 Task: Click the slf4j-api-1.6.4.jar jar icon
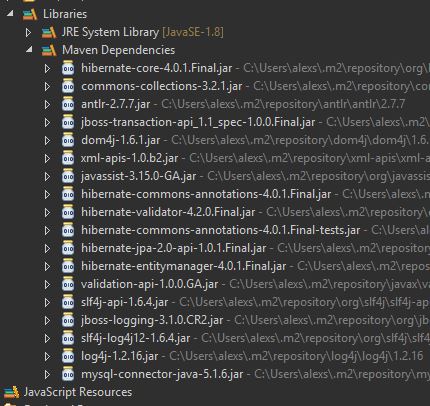[68, 302]
